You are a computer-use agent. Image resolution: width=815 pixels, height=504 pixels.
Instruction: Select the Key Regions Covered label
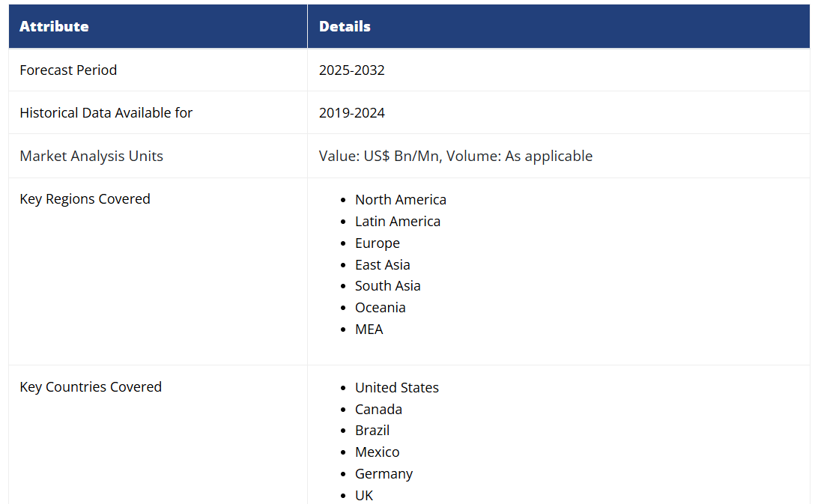(x=85, y=198)
